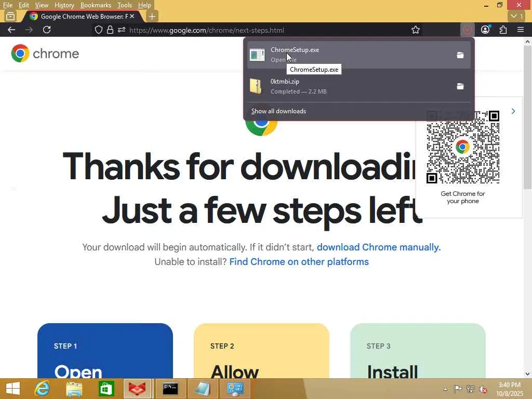
Task: Click the forward navigation arrow
Action: click(x=29, y=30)
